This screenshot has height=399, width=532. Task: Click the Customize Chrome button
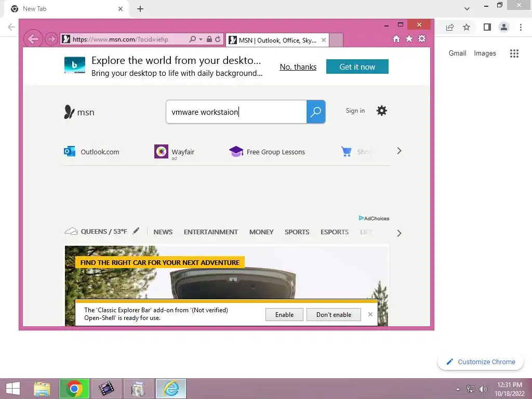481,362
